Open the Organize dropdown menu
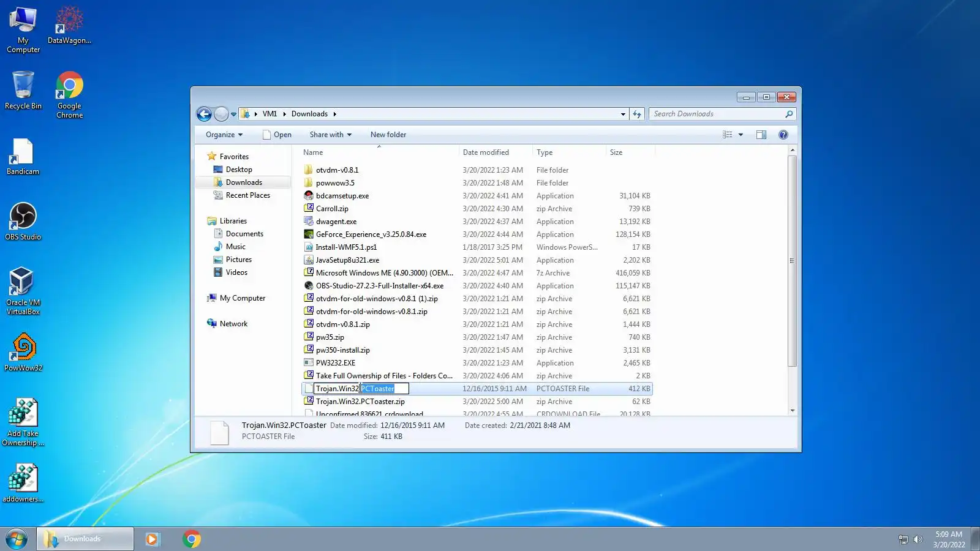Viewport: 980px width, 551px height. [224, 135]
